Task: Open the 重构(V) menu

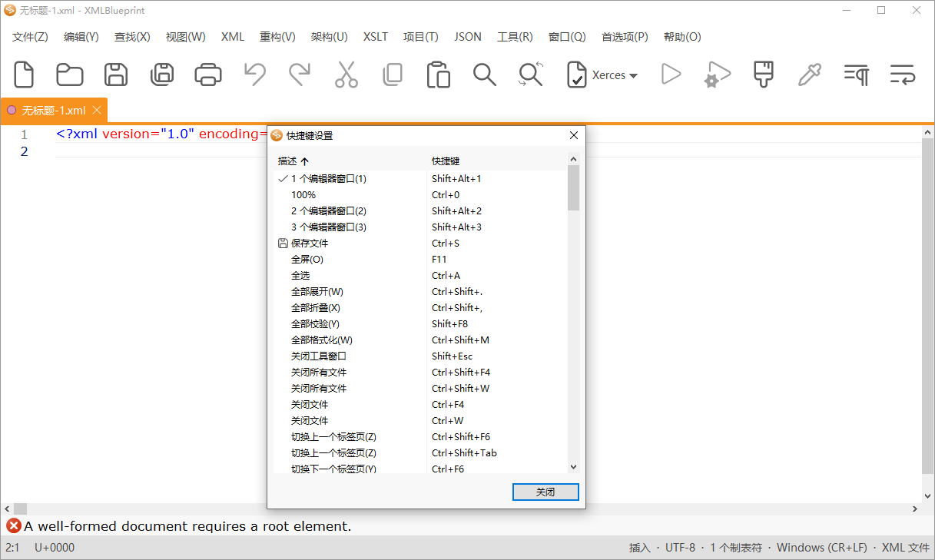Action: (277, 37)
